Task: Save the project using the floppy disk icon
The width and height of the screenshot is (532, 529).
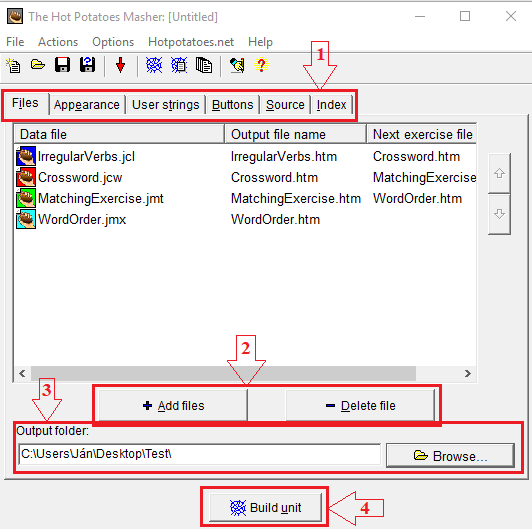Action: click(x=62, y=64)
